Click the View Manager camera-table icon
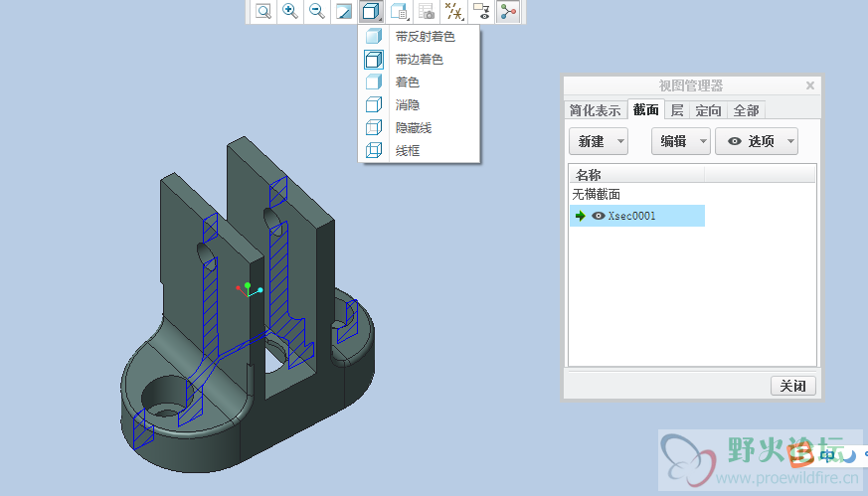 [427, 11]
